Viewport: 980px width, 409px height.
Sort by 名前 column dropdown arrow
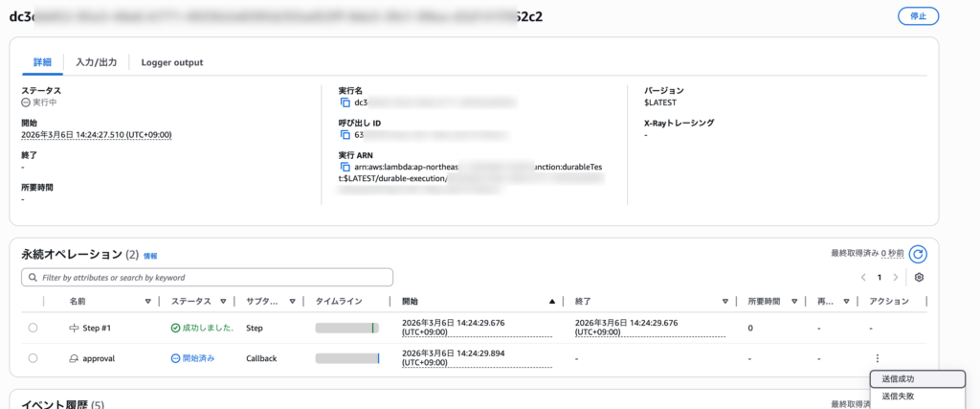pos(147,301)
